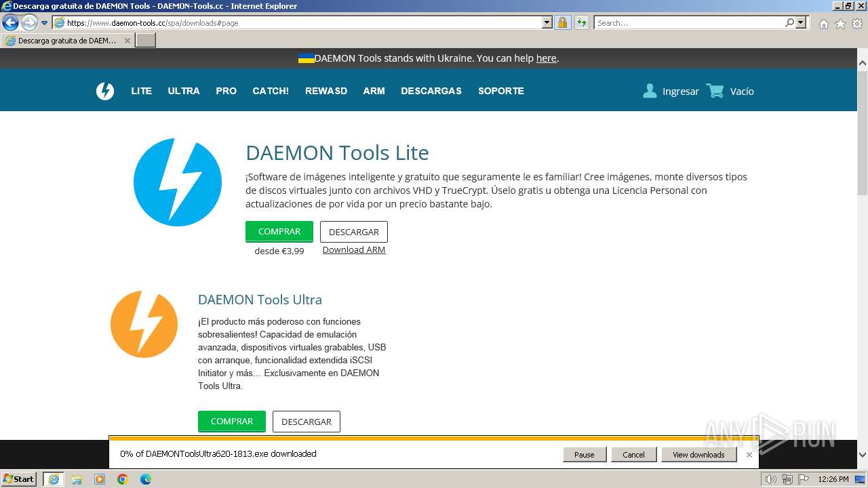868x488 pixels.
Task: Click the page scrollbar up arrow
Action: (863, 63)
